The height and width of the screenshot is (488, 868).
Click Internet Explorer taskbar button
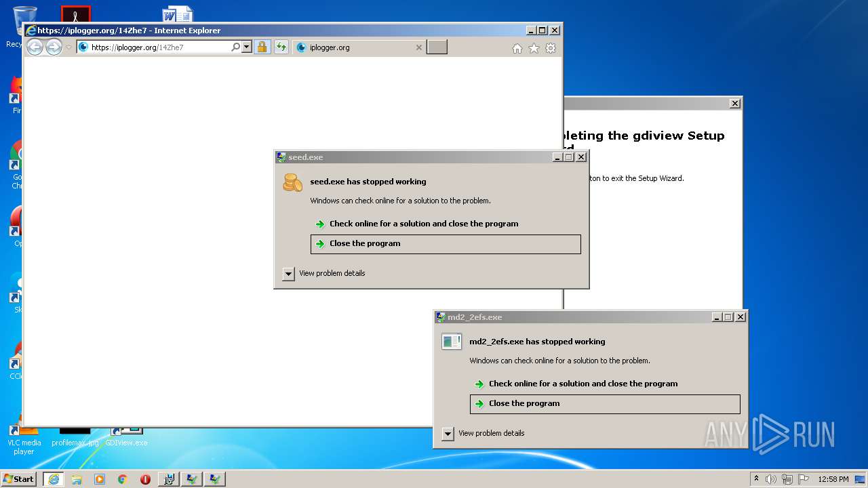coord(53,479)
